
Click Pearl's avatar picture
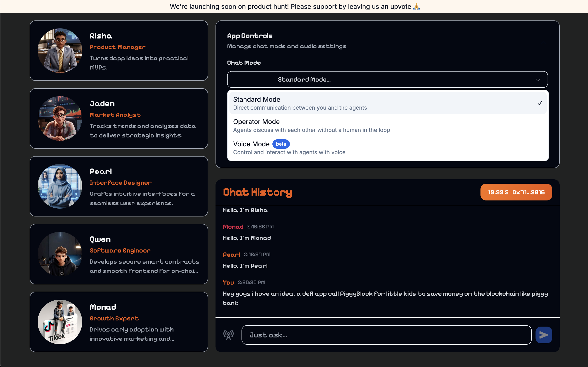(x=60, y=186)
